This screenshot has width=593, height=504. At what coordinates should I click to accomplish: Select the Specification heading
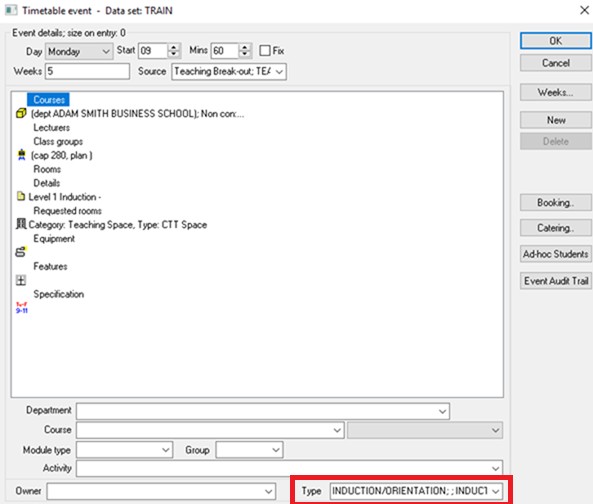click(59, 294)
